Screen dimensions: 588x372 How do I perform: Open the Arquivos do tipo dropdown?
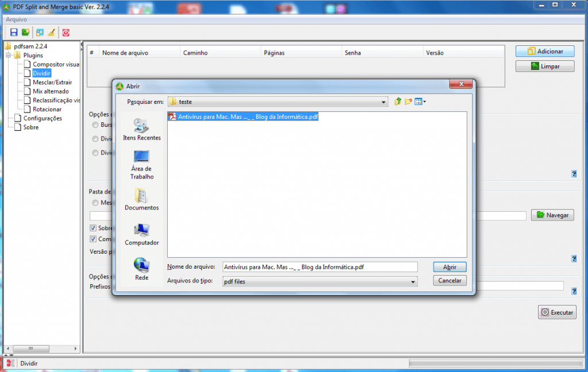tap(412, 282)
